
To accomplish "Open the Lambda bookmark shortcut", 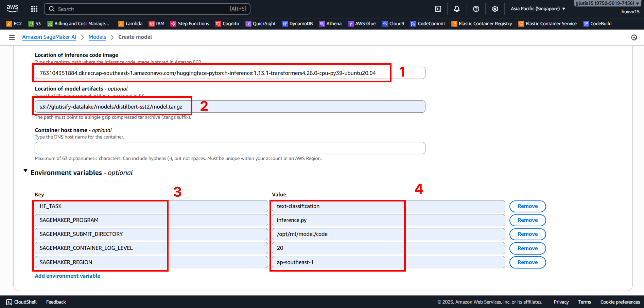I will [x=130, y=23].
